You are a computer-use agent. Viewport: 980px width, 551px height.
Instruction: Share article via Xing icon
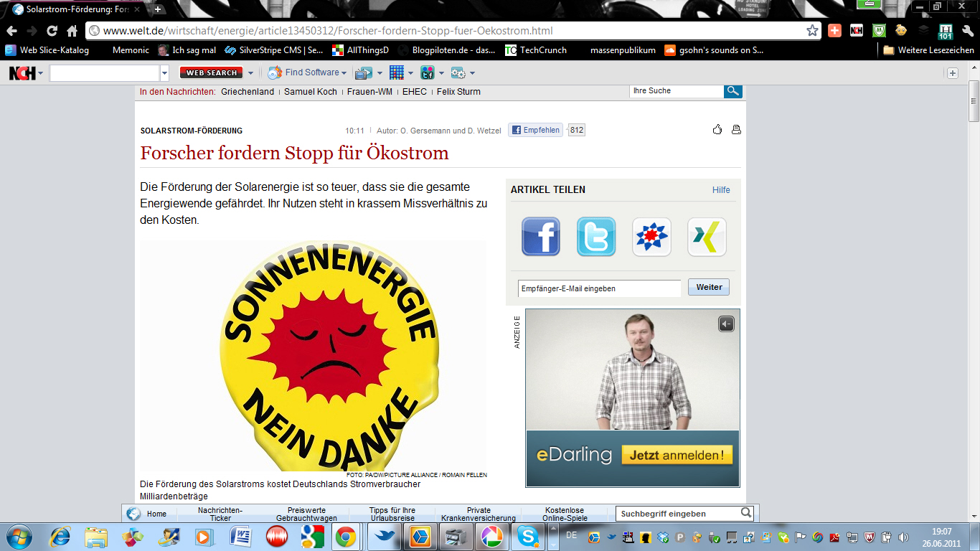(706, 237)
